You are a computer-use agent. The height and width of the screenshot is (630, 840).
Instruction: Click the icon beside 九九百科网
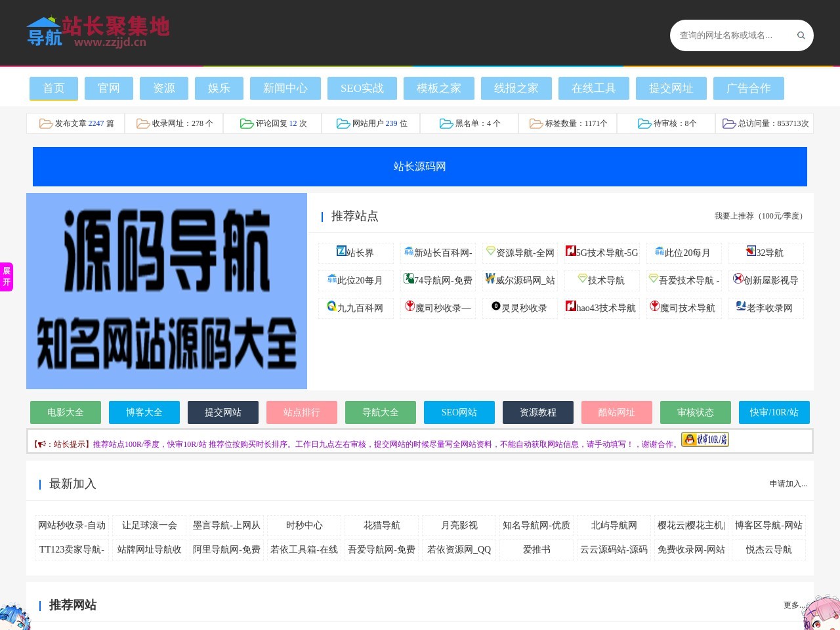331,306
